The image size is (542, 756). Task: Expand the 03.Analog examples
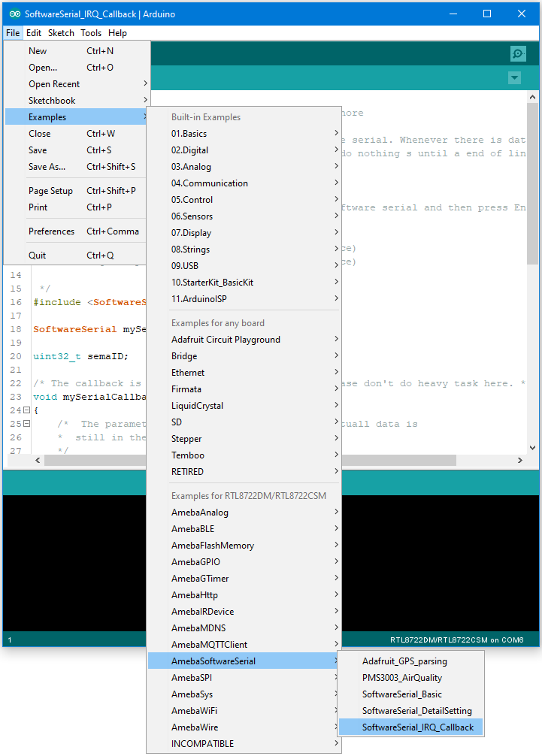(244, 167)
